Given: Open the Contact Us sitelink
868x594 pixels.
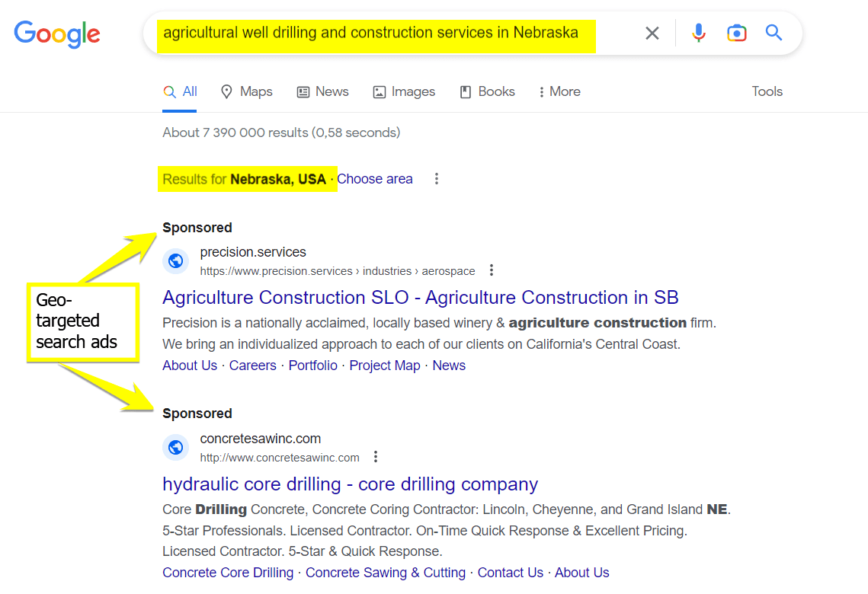Looking at the screenshot, I should pos(511,573).
